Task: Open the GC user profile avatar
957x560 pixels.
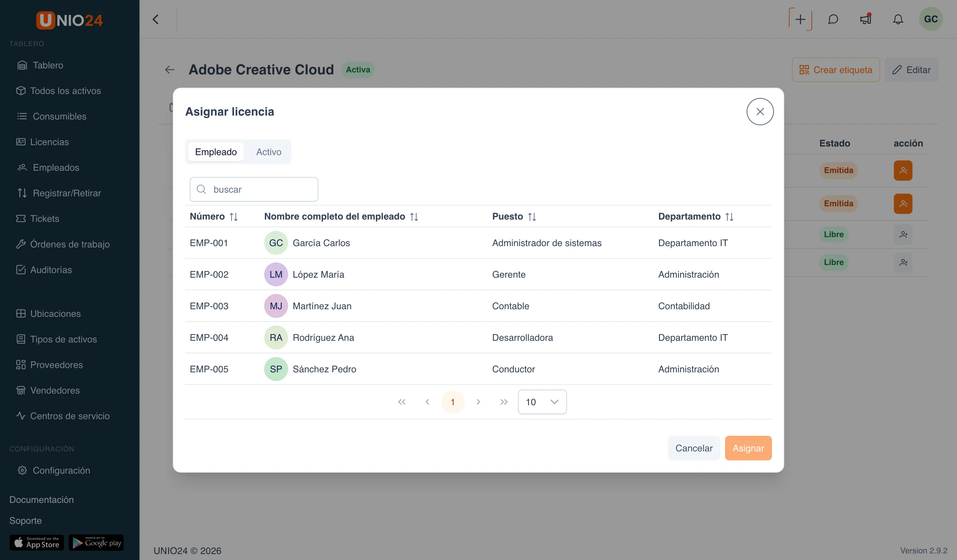Action: click(931, 19)
